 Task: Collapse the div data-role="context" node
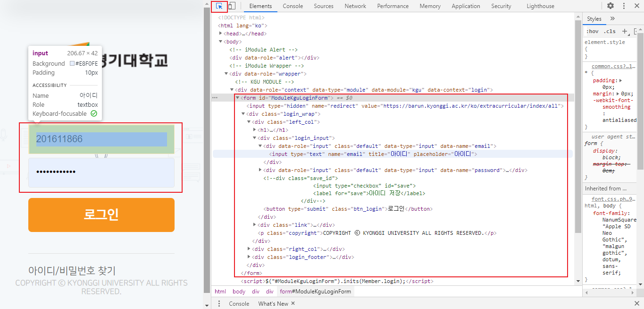[232, 90]
